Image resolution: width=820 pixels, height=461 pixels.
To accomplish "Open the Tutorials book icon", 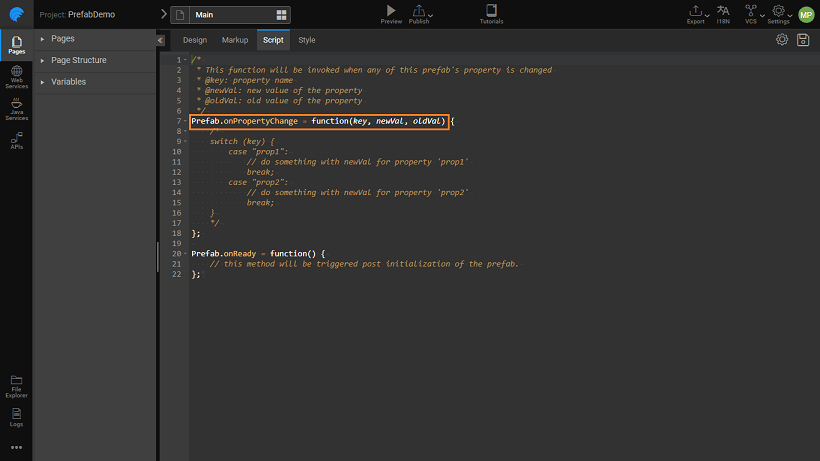I will tap(491, 11).
